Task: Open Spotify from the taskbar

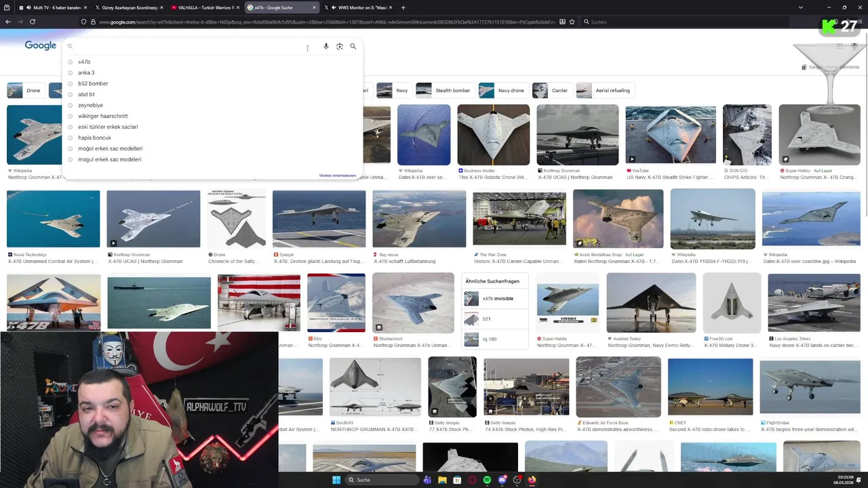Action: 487,480
